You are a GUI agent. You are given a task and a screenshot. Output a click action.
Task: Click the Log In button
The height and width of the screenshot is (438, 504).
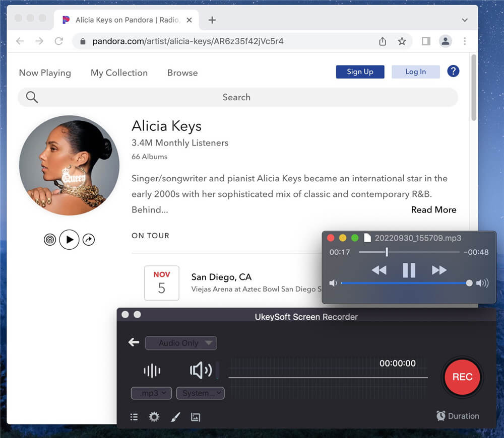pyautogui.click(x=416, y=71)
